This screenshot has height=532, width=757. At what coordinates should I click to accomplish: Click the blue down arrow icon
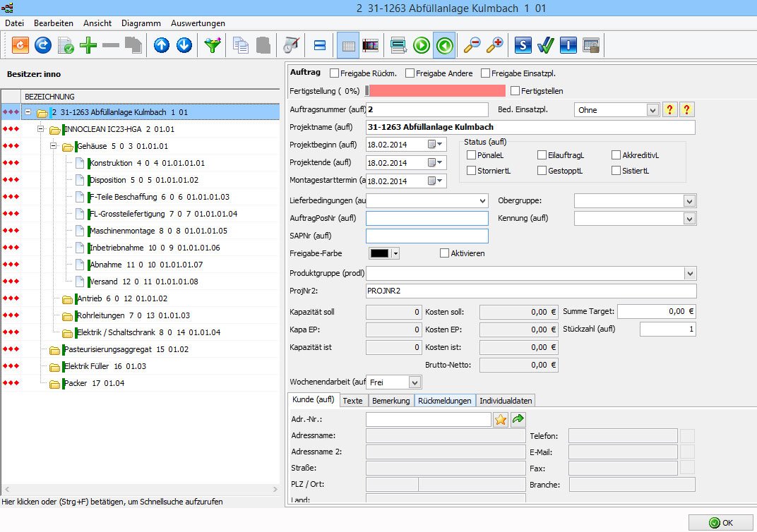[184, 46]
